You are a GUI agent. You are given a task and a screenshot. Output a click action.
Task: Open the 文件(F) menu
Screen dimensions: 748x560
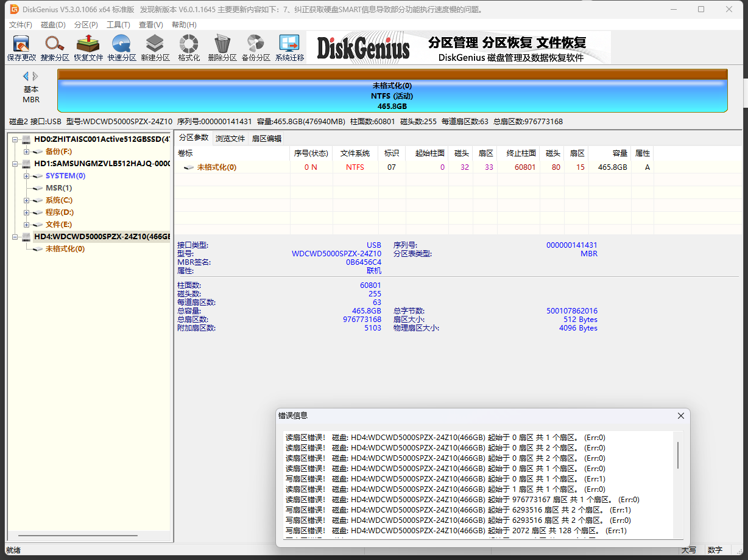[21, 25]
